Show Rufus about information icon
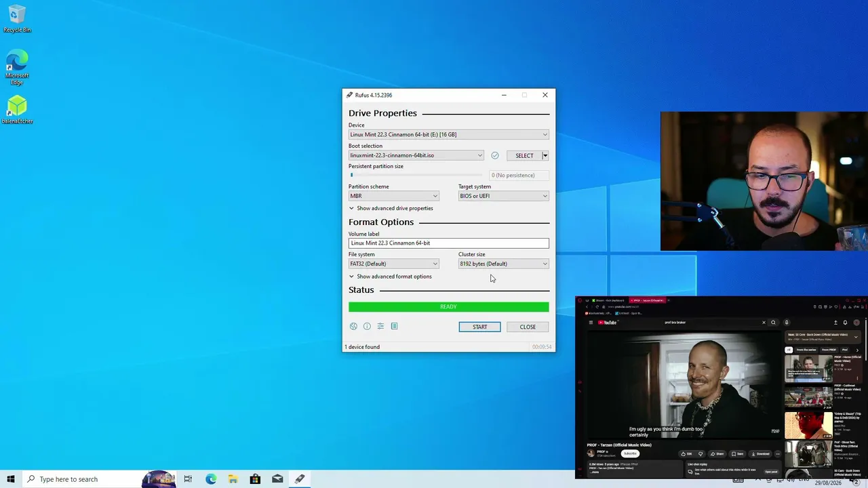 [367, 327]
